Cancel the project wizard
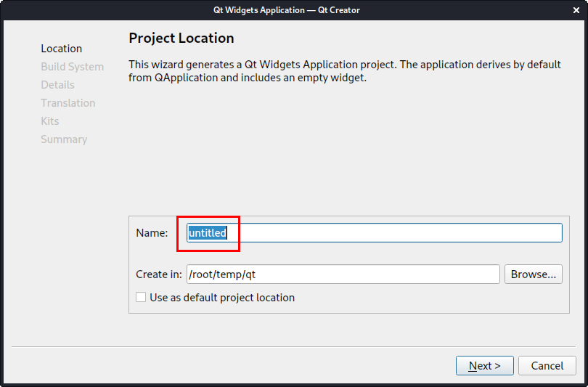The image size is (588, 387). pyautogui.click(x=547, y=366)
